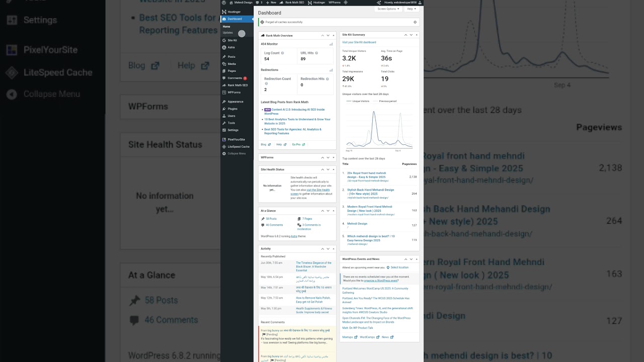Open '20+ Royal front hand mehndi design' link

pyautogui.click(x=367, y=175)
